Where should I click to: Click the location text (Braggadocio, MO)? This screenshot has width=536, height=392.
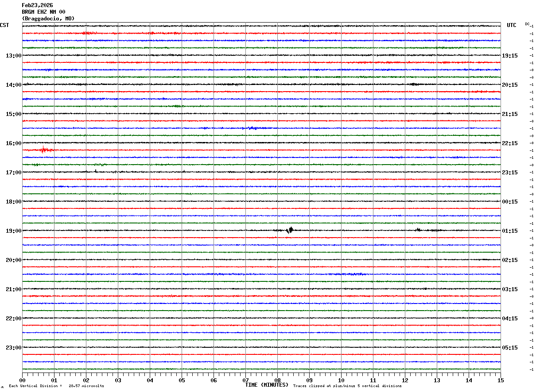point(48,19)
